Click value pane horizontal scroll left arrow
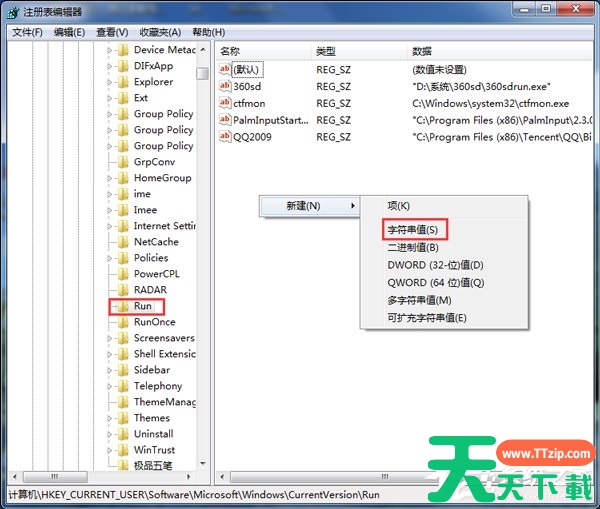The width and height of the screenshot is (600, 509). pyautogui.click(x=222, y=477)
